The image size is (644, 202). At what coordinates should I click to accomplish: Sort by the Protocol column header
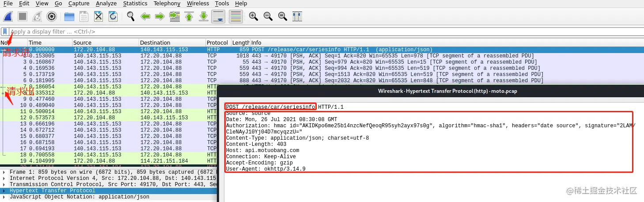click(218, 42)
